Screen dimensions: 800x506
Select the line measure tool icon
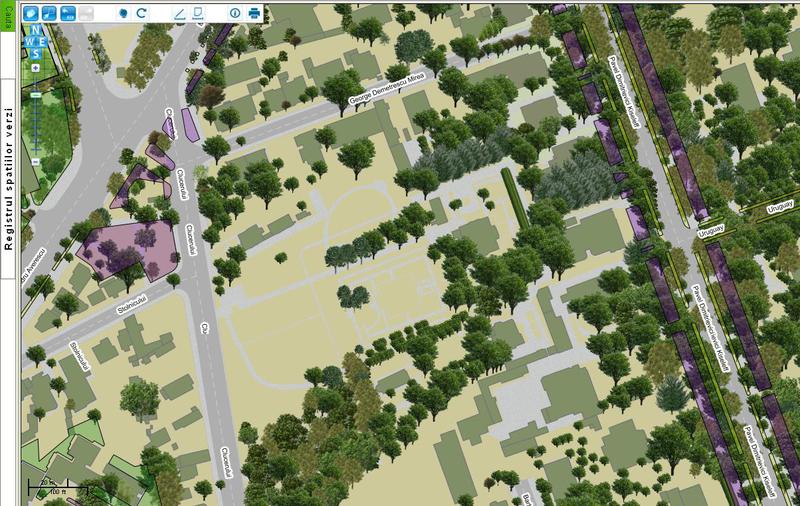click(x=179, y=13)
